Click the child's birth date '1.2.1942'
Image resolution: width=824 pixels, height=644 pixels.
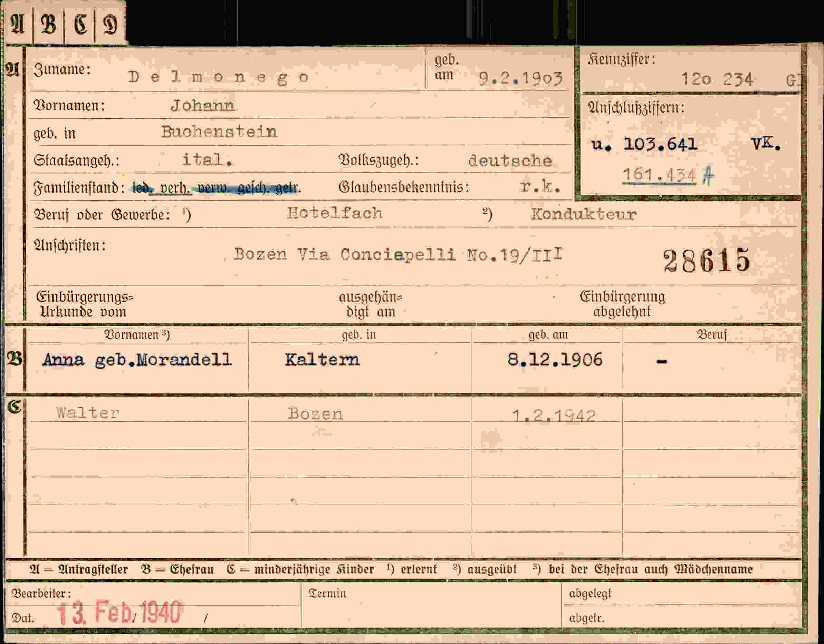[x=554, y=416]
